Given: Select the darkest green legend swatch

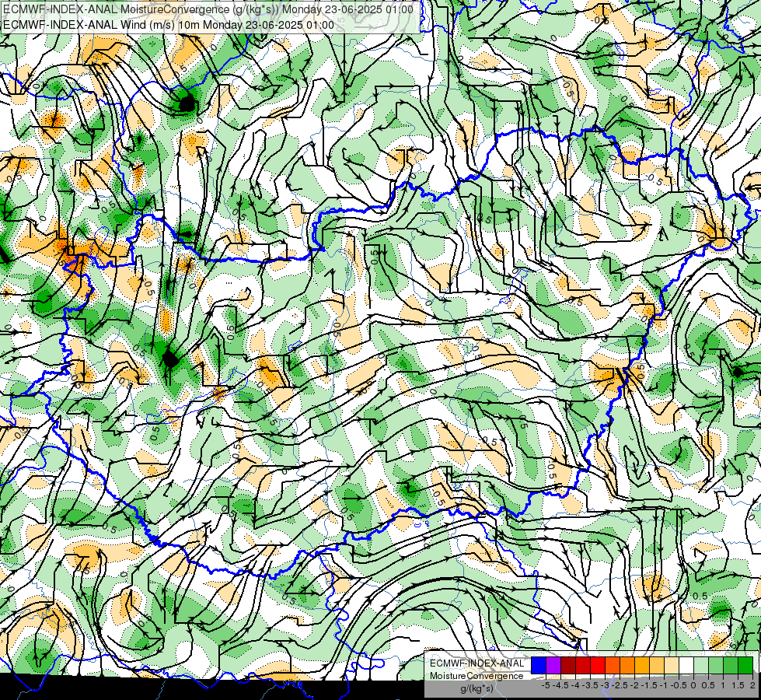Looking at the screenshot, I should (745, 665).
